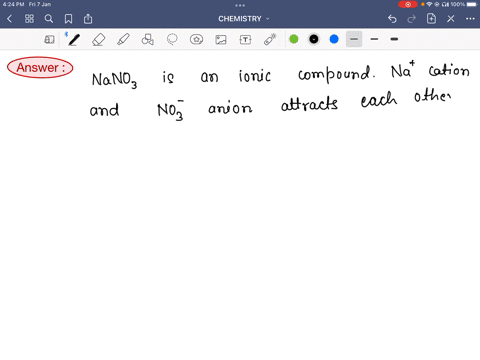Tap the 4:24 PM clock in the status bar
Screen dimensions: 480x360
[13, 4]
